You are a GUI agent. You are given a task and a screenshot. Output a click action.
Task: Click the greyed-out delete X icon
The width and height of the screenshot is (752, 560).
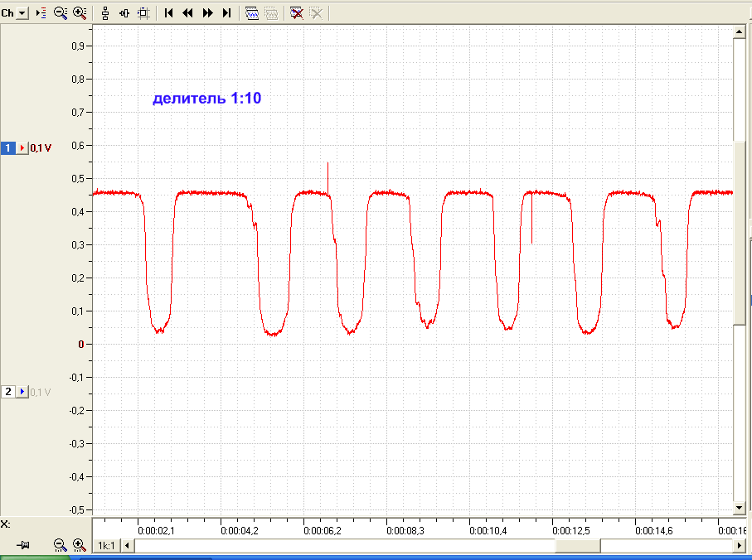(x=316, y=13)
